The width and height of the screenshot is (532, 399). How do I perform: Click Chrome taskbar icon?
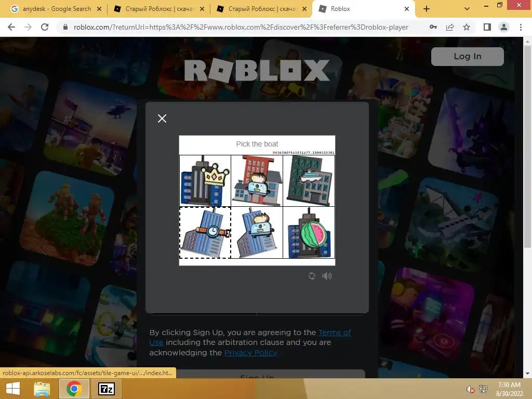[74, 389]
